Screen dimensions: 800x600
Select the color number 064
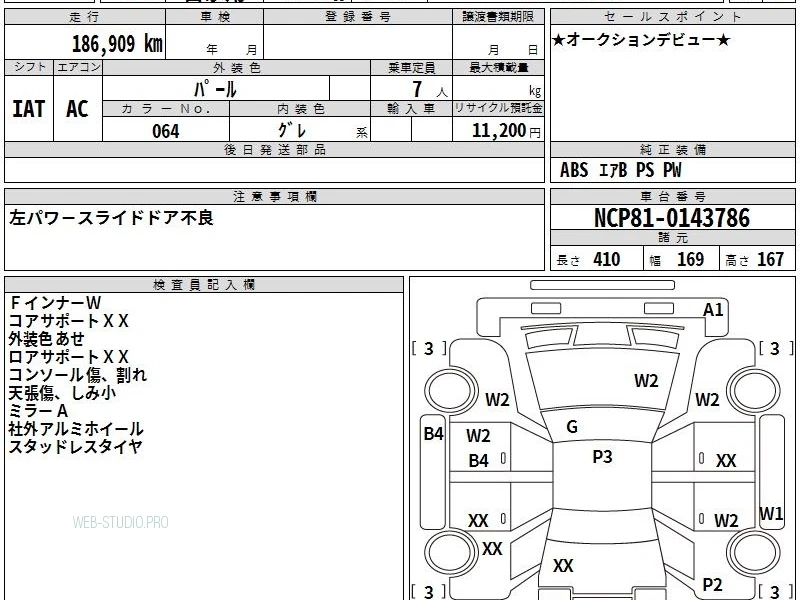click(166, 131)
